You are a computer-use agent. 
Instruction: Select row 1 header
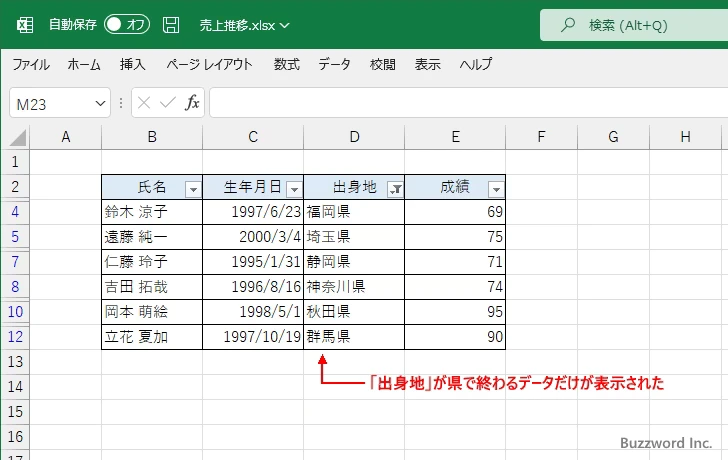click(x=15, y=162)
